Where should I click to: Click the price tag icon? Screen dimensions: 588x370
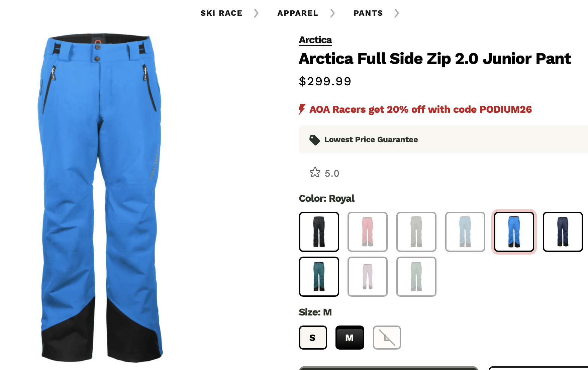314,140
